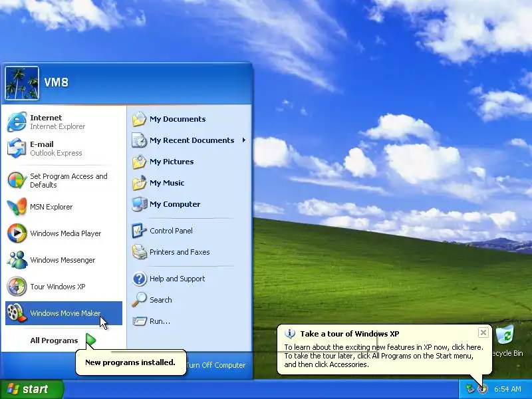Open All Programs text label
Viewport: 532px width, 399px height.
(x=54, y=340)
